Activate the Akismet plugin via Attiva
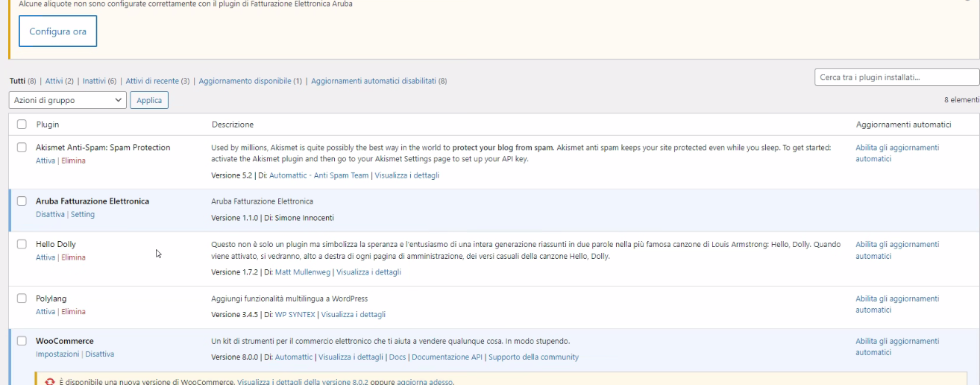Viewport: 980px width, 385px height. pyautogui.click(x=45, y=160)
